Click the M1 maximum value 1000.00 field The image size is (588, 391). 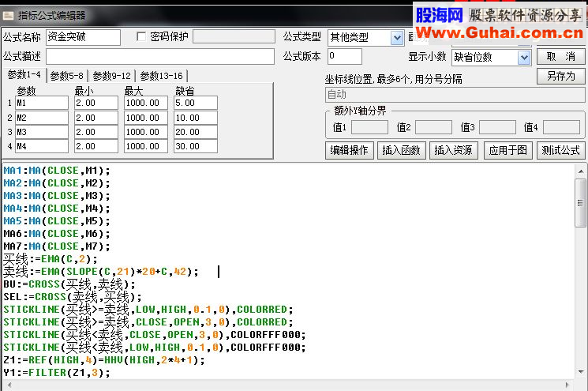click(x=146, y=103)
